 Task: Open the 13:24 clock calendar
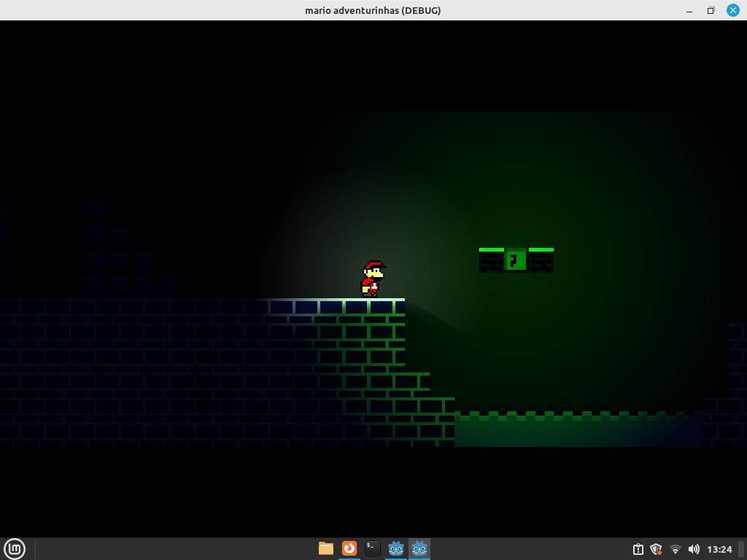point(719,550)
